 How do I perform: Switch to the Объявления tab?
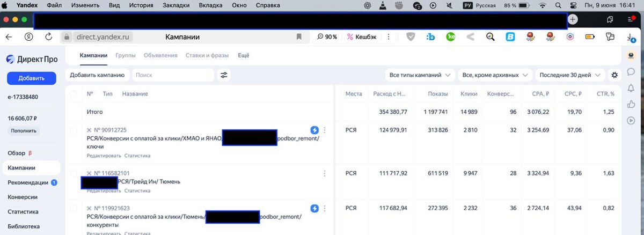click(160, 55)
